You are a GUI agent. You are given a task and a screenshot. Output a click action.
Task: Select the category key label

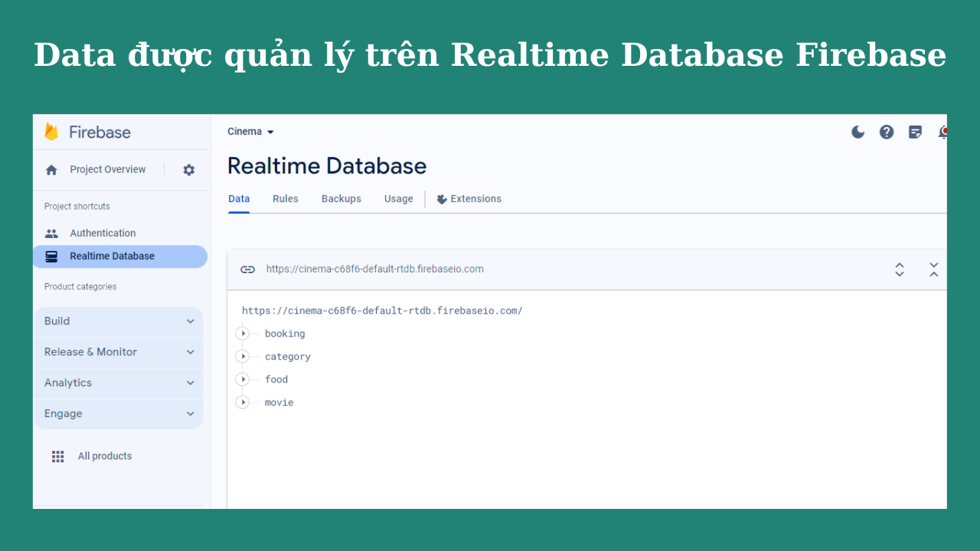click(x=288, y=357)
